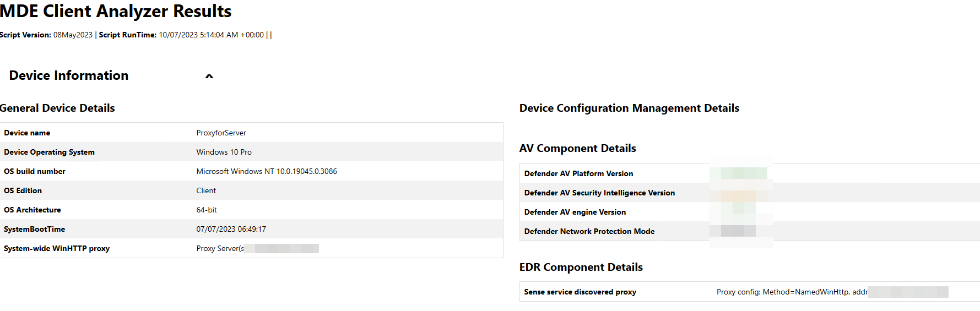
Task: Click the Sense service discovered proxy label
Action: click(580, 292)
